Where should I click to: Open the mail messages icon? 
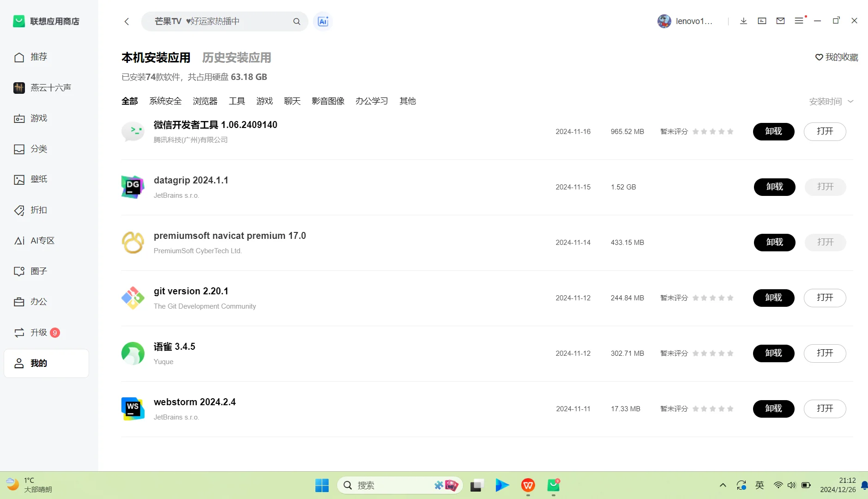click(x=780, y=21)
